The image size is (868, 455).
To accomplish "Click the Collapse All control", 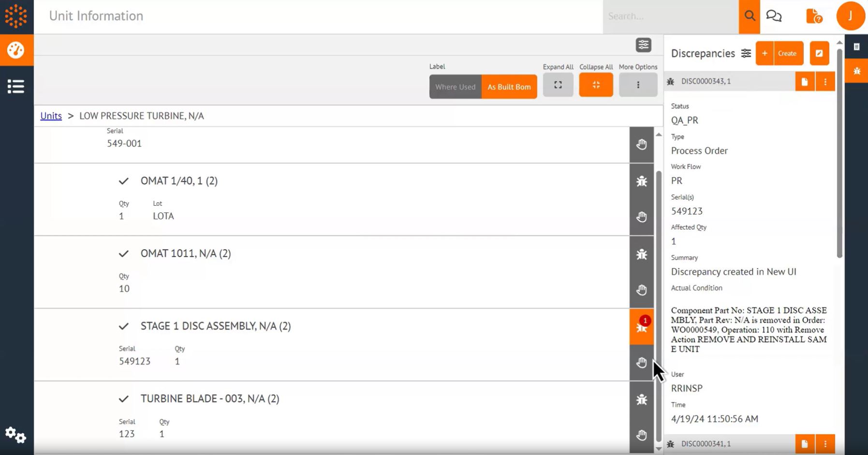I will pos(596,84).
